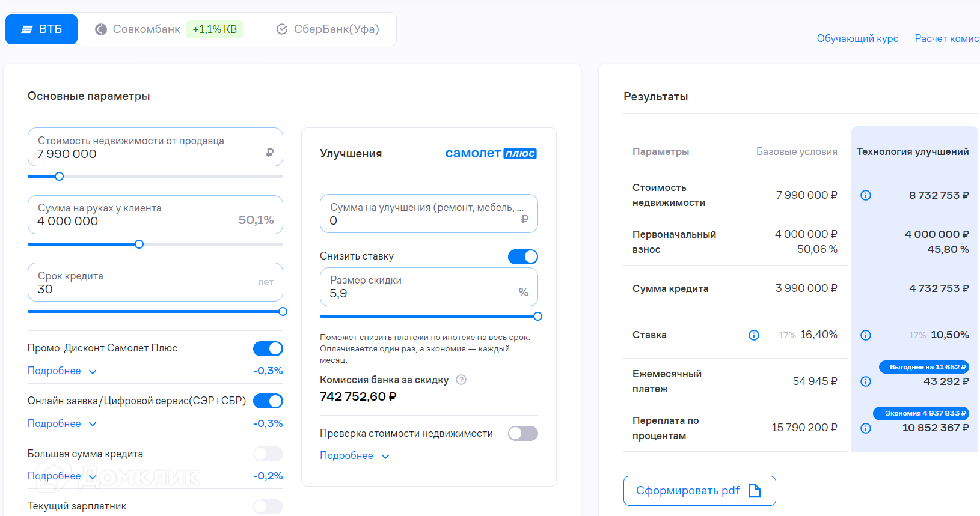Viewport: 980px width, 516px height.
Task: Open the Обучающий курс link
Action: 857,38
